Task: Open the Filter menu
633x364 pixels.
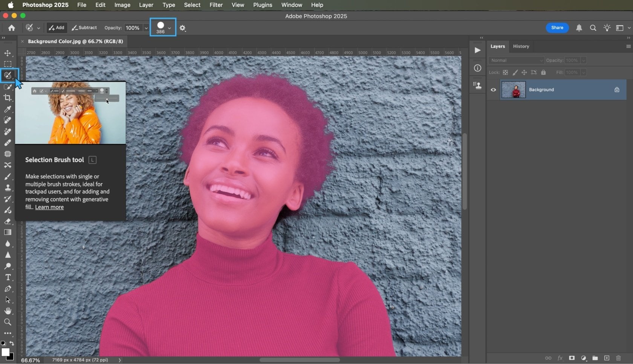Action: pos(216,5)
